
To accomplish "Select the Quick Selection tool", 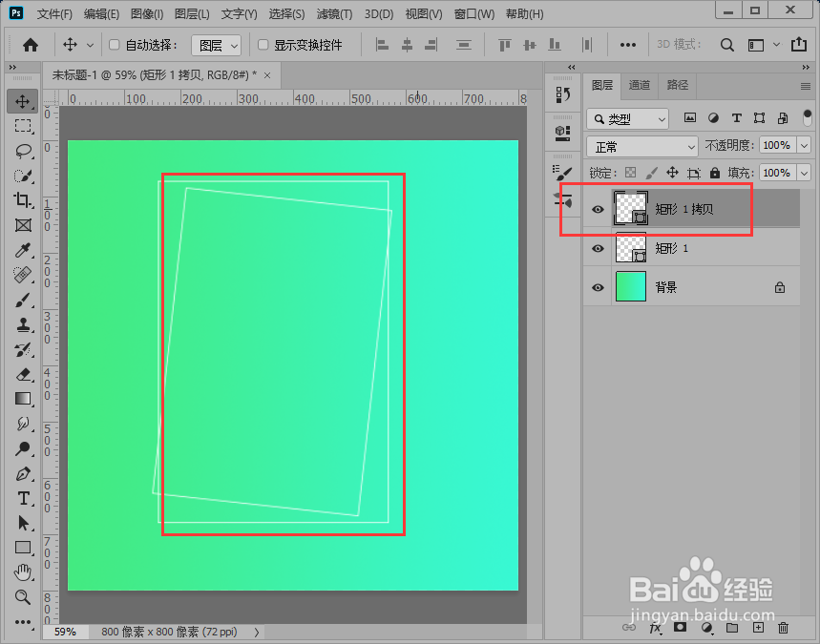I will [x=23, y=177].
